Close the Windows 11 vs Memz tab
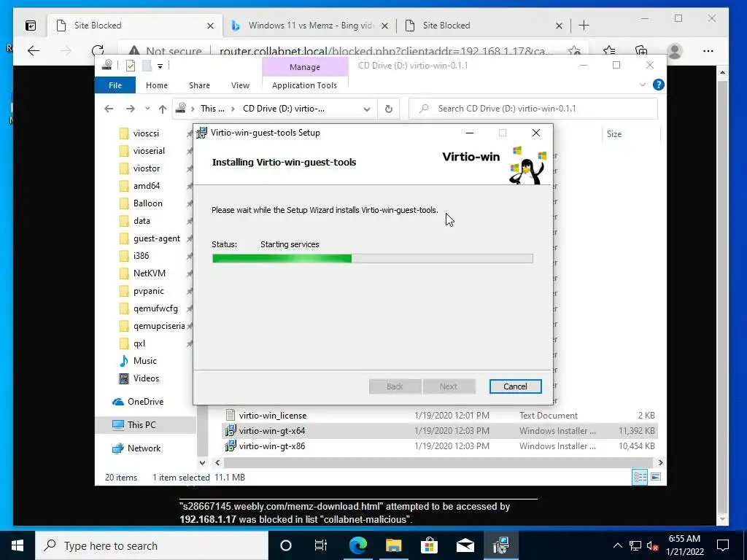Screen dimensions: 747x560 [x=385, y=26]
